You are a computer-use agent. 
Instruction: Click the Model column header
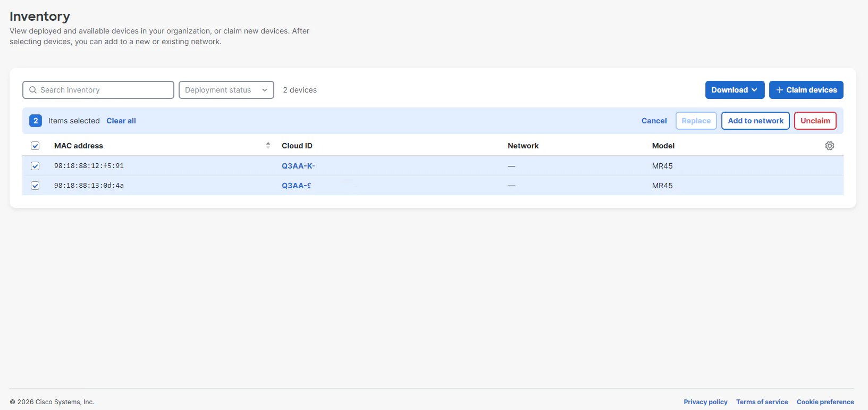(x=663, y=146)
